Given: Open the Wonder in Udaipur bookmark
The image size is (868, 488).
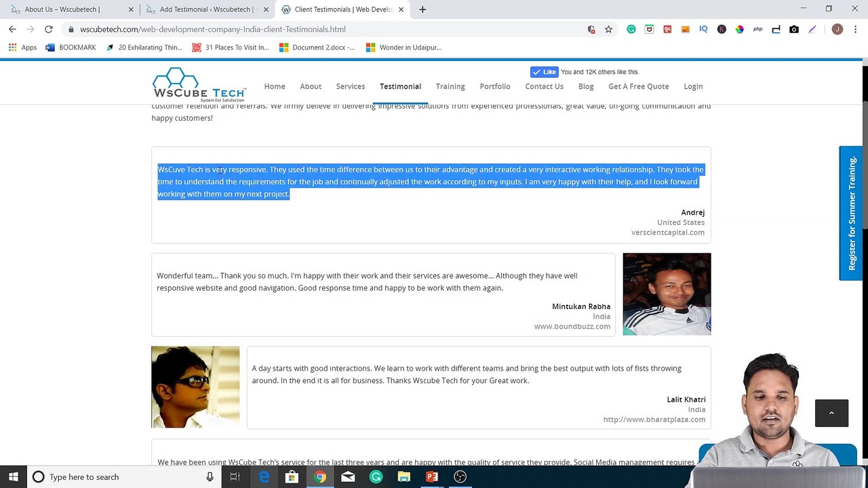Looking at the screenshot, I should coord(403,47).
